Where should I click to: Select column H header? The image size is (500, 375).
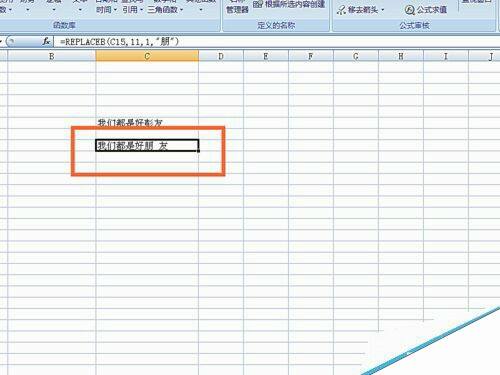[x=401, y=56]
